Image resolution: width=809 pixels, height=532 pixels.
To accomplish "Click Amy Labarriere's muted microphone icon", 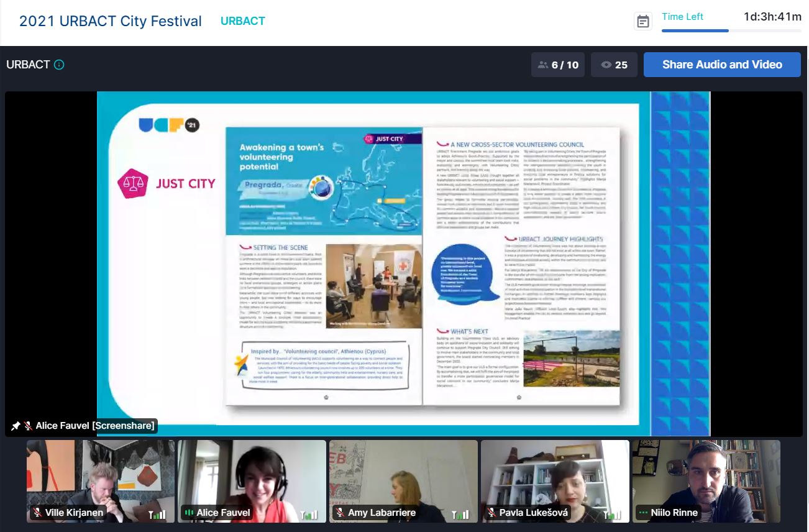I will 341,513.
